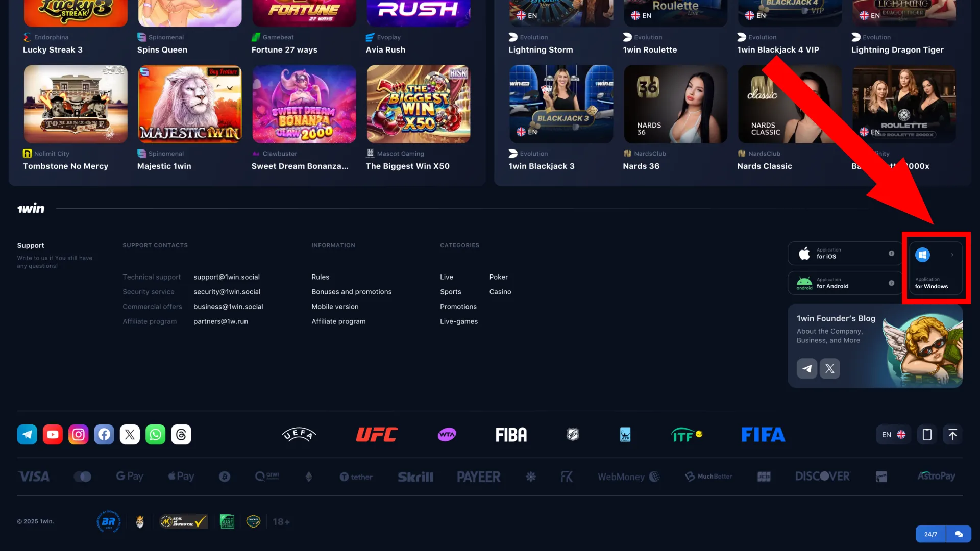The height and width of the screenshot is (551, 980).
Task: Open the Telegram social icon in footer
Action: [27, 435]
